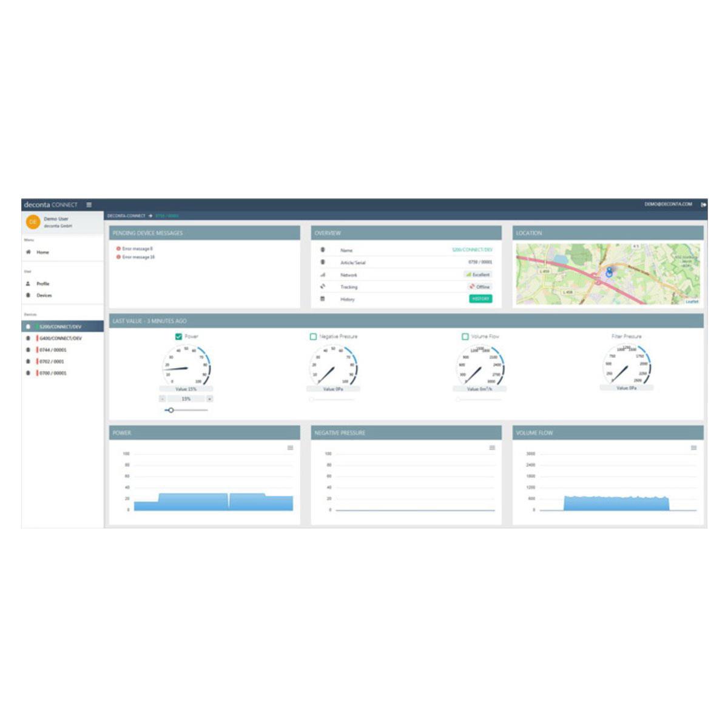Click the device icon beside 0744 / 00001
This screenshot has height=728, width=728.
coord(28,349)
